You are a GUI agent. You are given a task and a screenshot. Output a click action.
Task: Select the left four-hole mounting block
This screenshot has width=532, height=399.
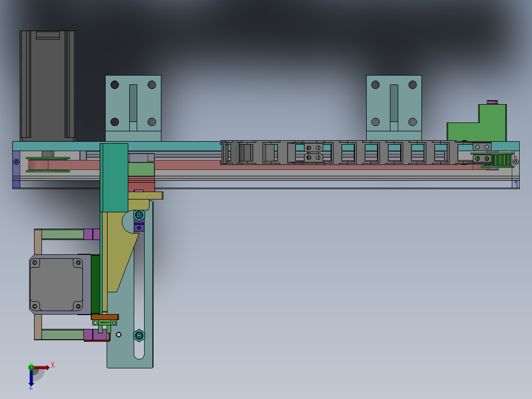click(x=133, y=108)
